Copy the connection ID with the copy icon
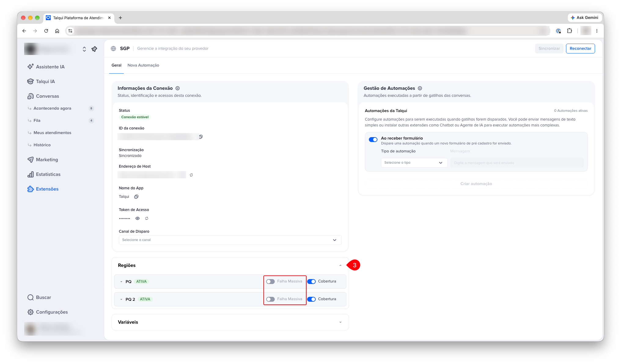This screenshot has width=621, height=364. point(201,137)
